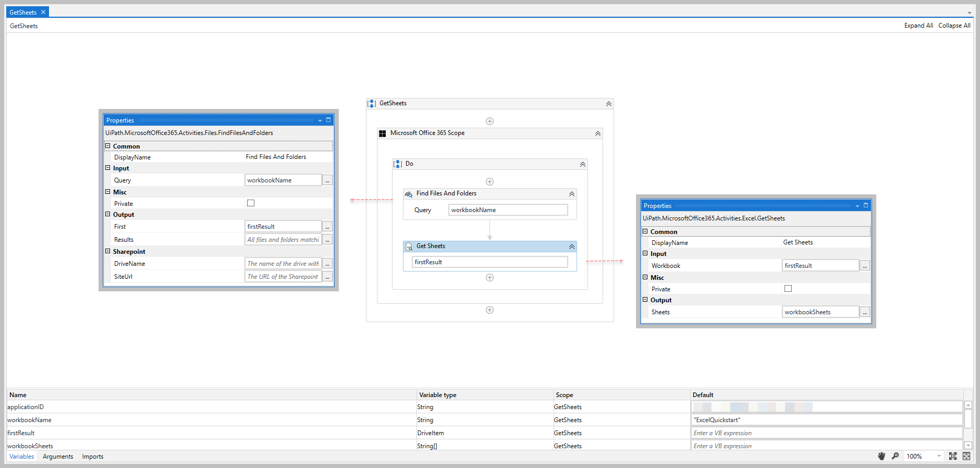The image size is (980, 468).
Task: Click the Get Sheets activity icon
Action: pyautogui.click(x=409, y=247)
